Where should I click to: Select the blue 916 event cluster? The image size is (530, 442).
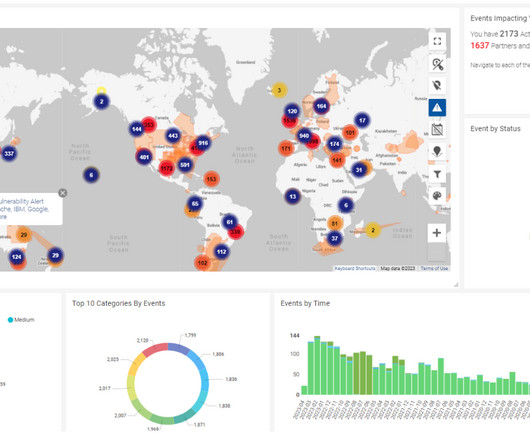[203, 143]
